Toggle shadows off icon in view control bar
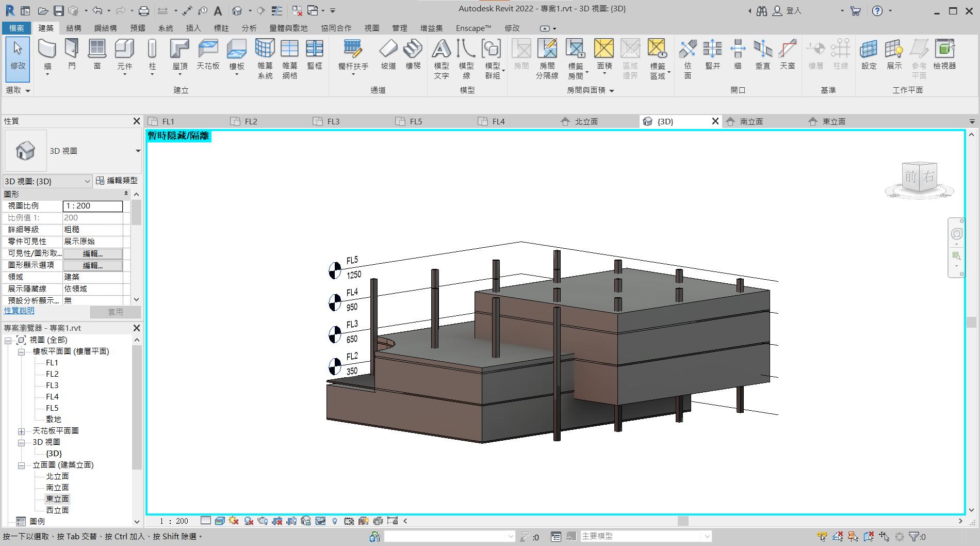 pos(249,521)
